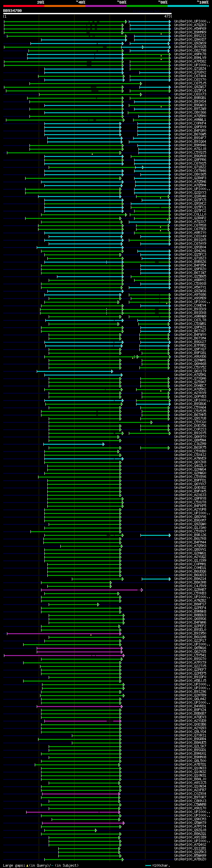Select the UniRef100_B9H946 hit
This screenshot has height=868, width=212.
[190, 145]
